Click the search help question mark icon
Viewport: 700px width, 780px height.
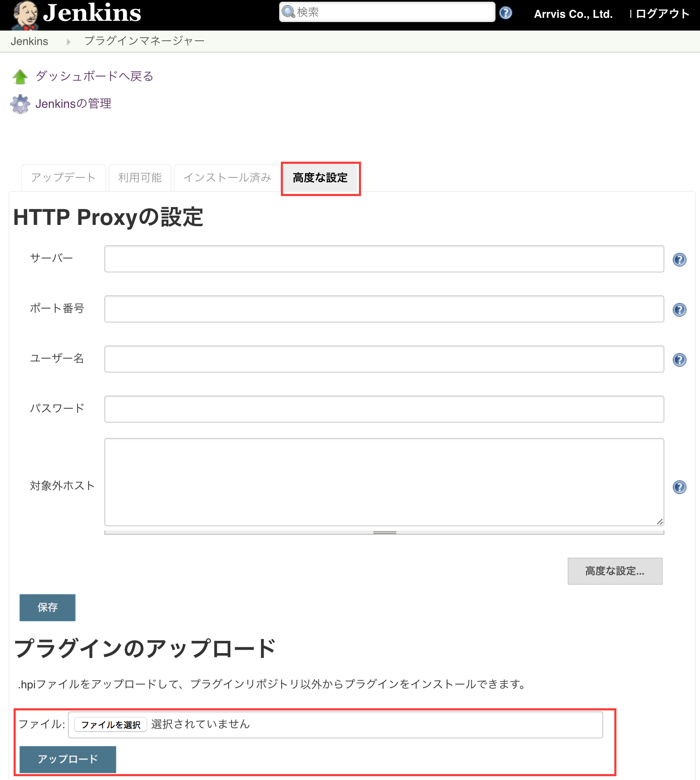505,13
